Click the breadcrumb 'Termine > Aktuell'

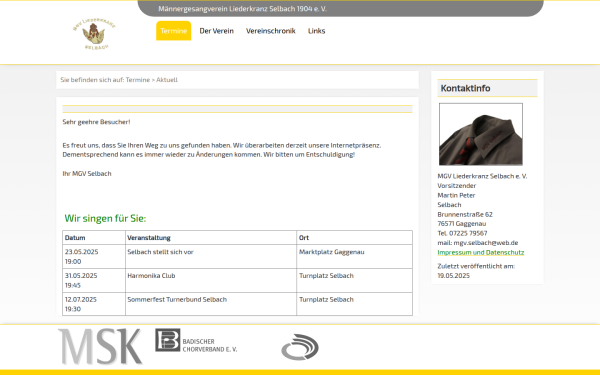152,80
